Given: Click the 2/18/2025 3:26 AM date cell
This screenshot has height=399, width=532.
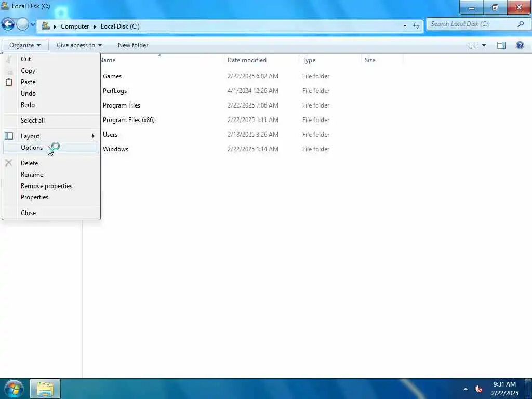Looking at the screenshot, I should 253,135.
